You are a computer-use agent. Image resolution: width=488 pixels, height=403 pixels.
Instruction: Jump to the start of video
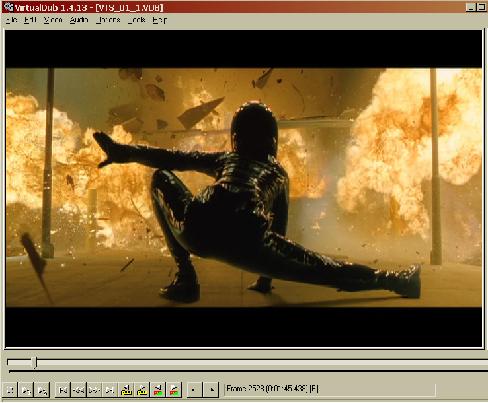click(x=62, y=389)
